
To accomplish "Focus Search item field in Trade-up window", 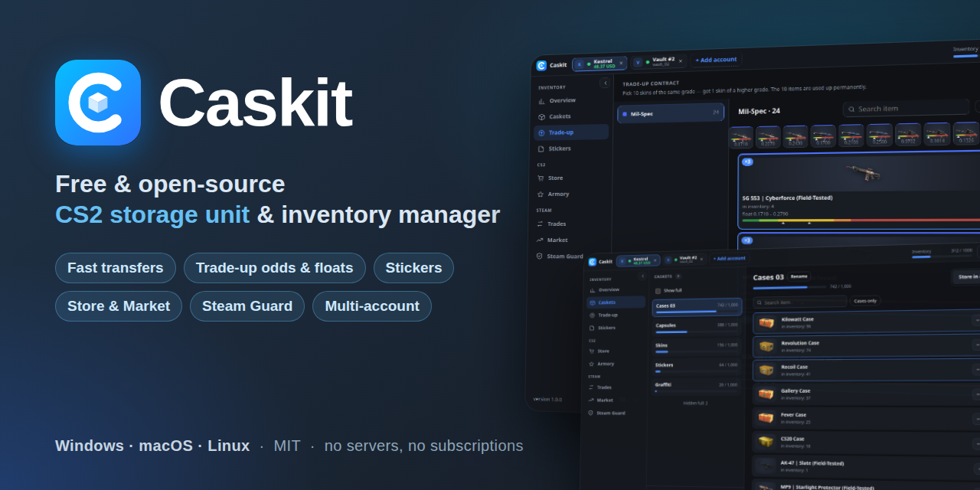I will pyautogui.click(x=906, y=108).
